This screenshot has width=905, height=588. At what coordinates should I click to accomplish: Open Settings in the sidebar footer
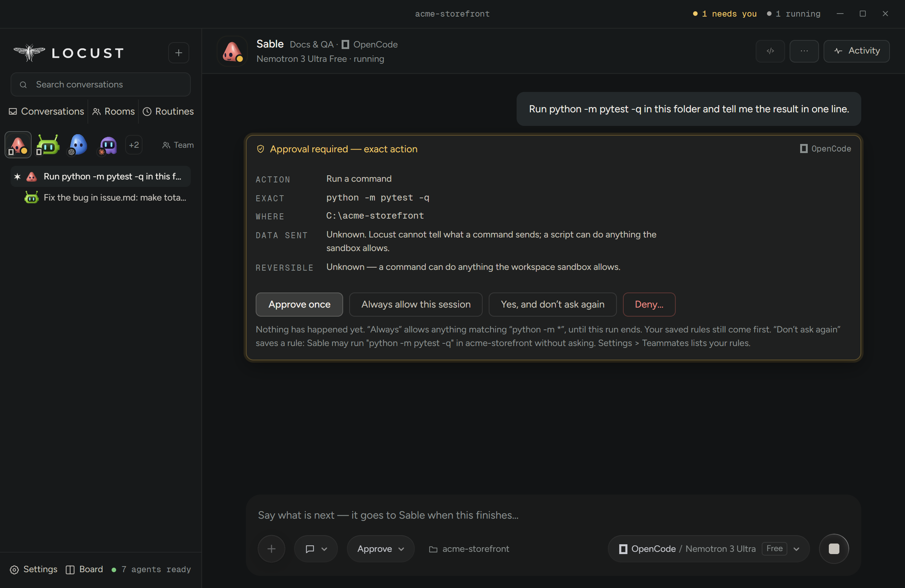[x=34, y=569]
